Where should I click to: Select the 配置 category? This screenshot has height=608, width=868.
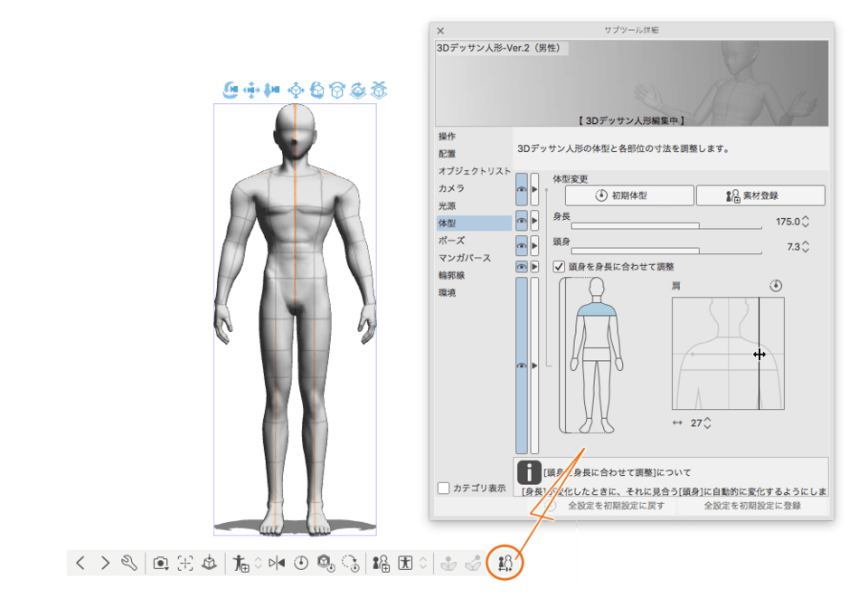coord(447,154)
